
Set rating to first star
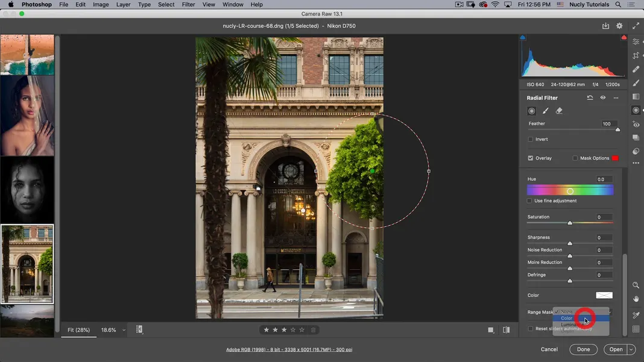coord(266,330)
